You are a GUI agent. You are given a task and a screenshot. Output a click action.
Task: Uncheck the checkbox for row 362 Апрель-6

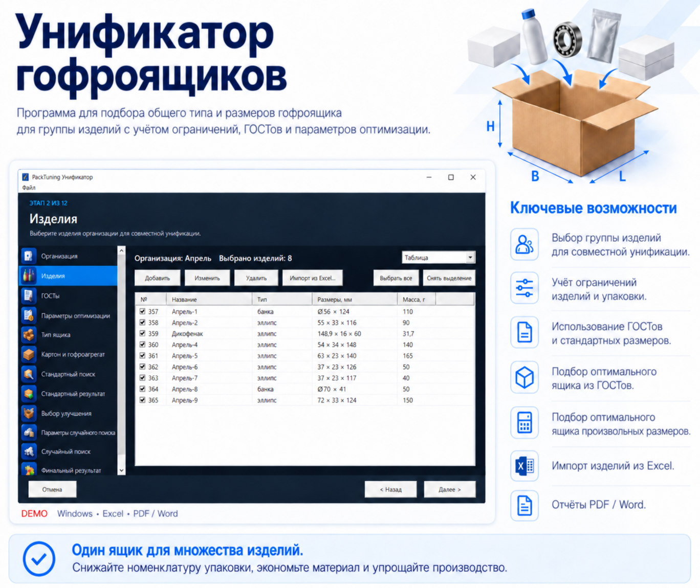pyautogui.click(x=142, y=367)
